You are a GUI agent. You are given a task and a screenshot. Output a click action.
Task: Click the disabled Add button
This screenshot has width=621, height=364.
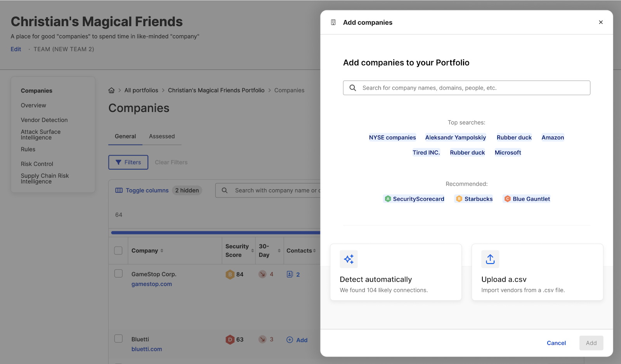591,343
